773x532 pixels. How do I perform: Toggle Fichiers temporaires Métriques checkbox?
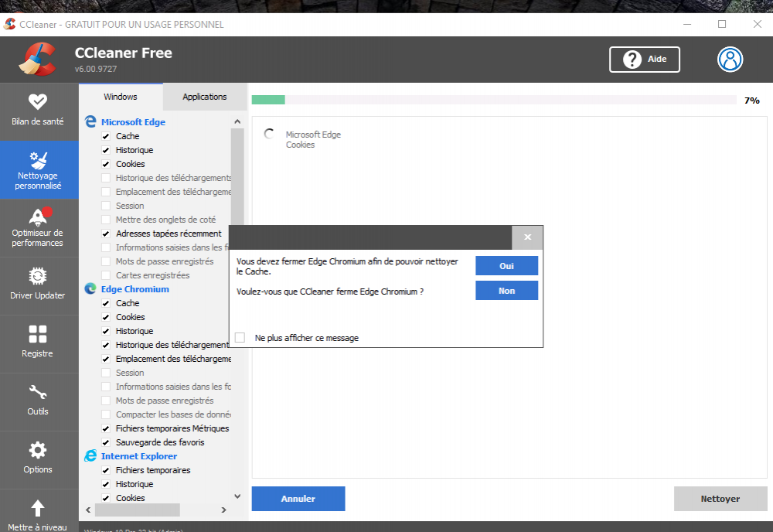click(x=105, y=428)
